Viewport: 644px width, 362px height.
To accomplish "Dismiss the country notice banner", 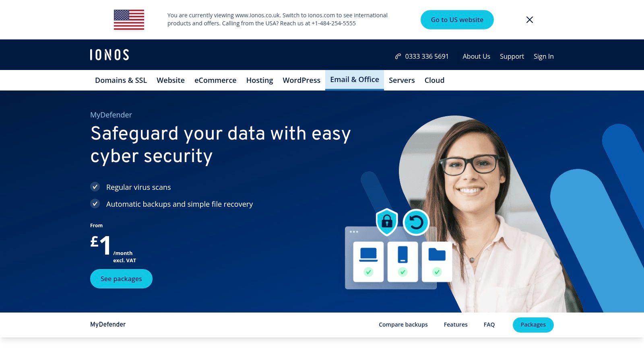I will tap(530, 20).
